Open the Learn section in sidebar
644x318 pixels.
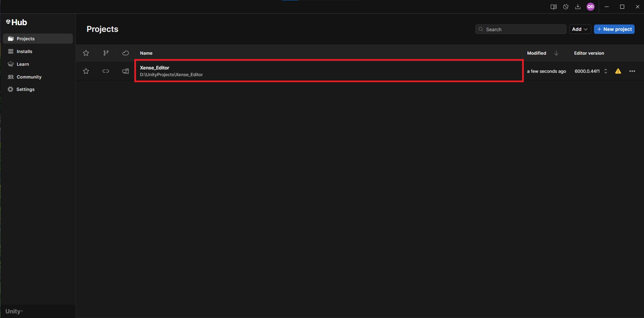point(23,64)
